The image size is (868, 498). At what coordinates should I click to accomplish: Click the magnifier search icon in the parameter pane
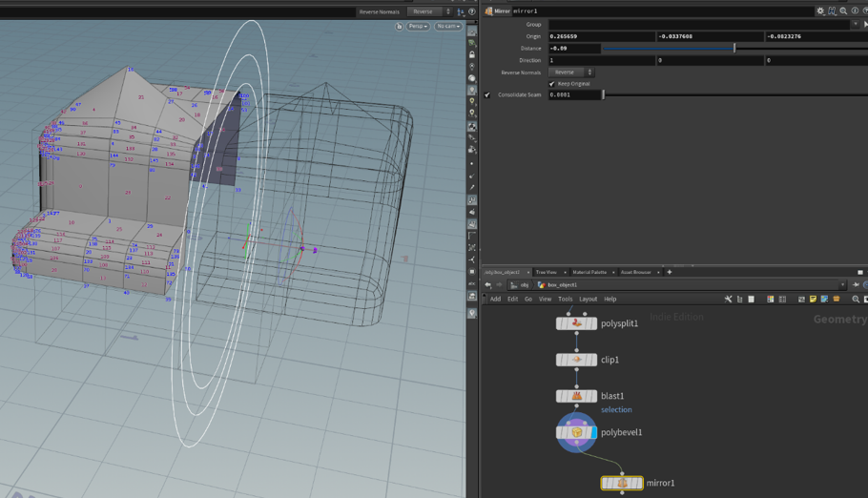pos(843,11)
